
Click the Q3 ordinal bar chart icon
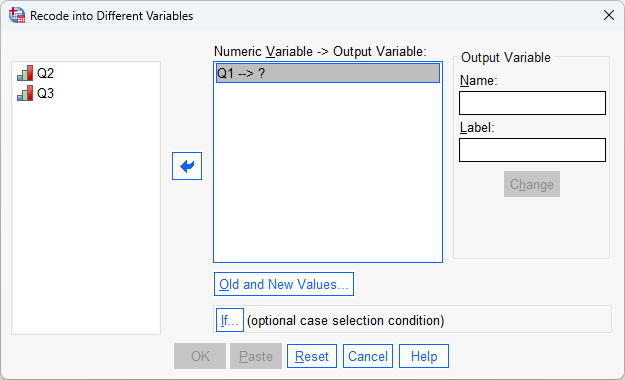coord(25,93)
